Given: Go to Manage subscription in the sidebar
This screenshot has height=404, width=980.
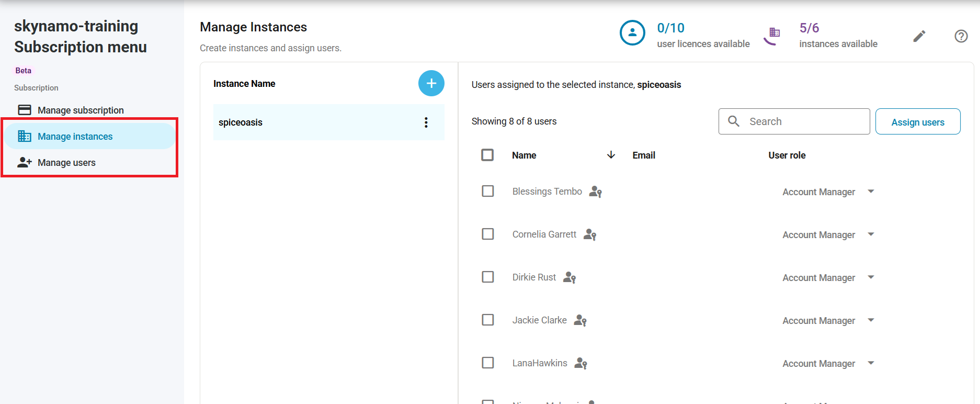Looking at the screenshot, I should (x=81, y=110).
